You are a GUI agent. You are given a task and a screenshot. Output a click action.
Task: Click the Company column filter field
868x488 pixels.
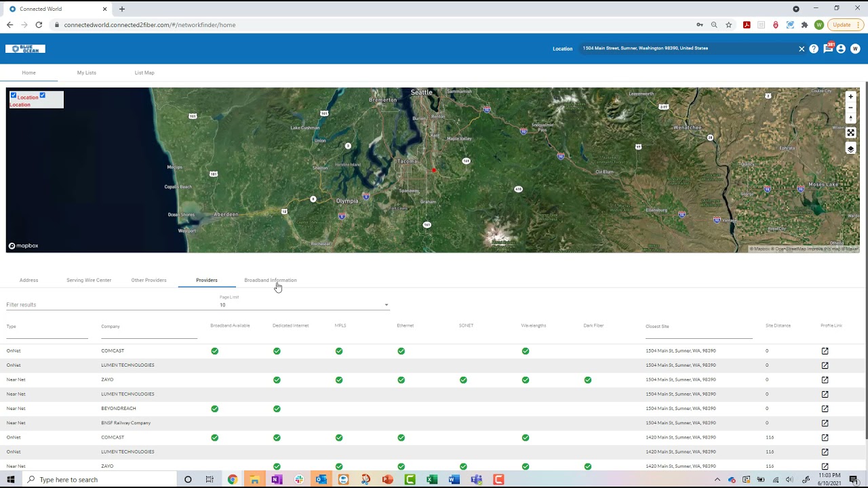[x=149, y=331]
